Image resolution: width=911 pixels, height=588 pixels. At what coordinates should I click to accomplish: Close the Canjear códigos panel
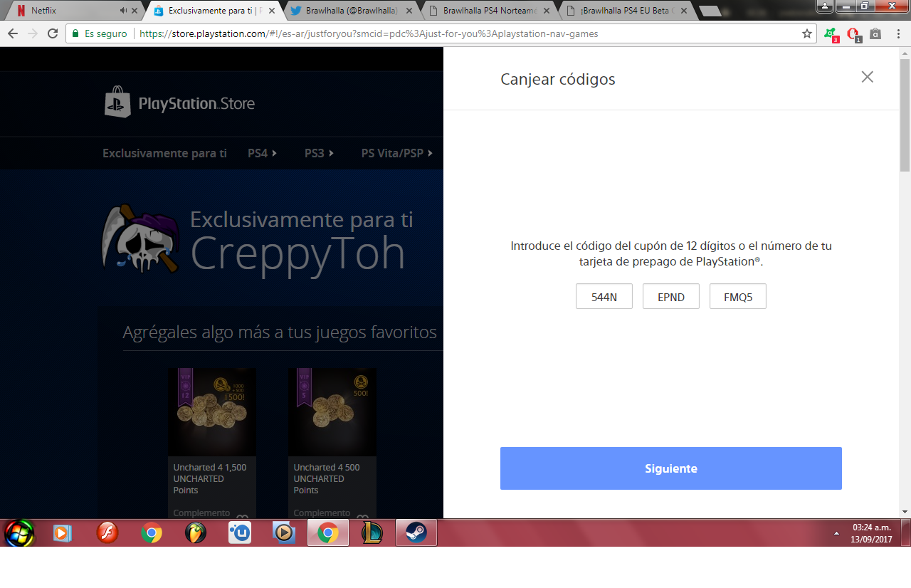coord(867,77)
